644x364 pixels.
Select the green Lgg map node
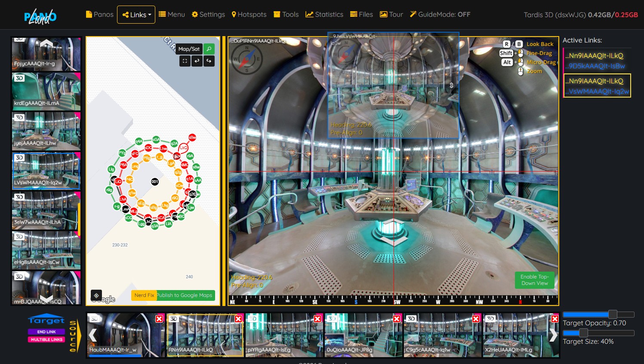pyautogui.click(x=142, y=224)
